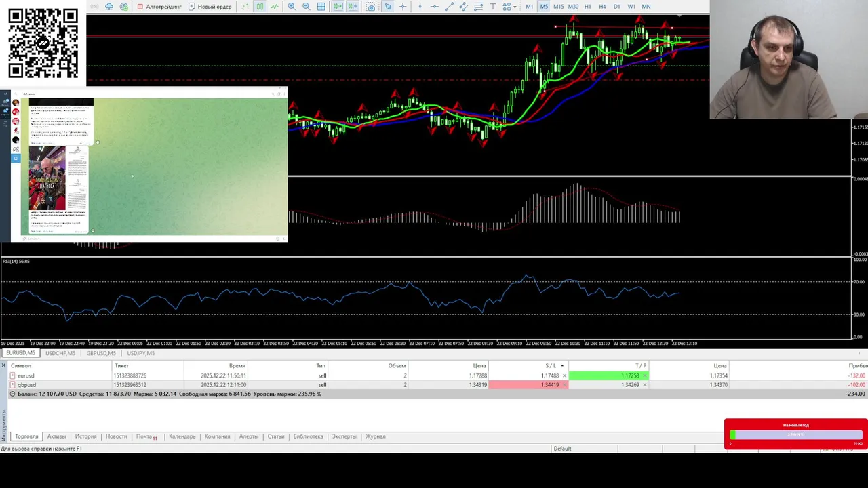Open the New Order dialog

210,6
